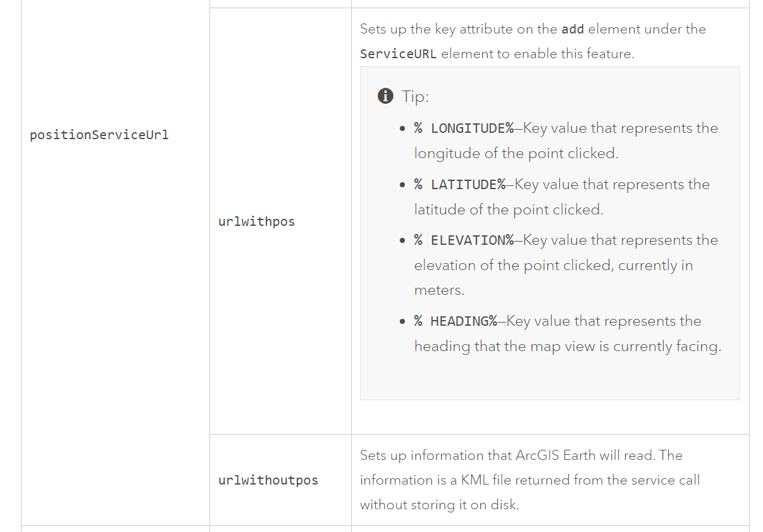Click the urlwithoutpos key name
Screen dimensions: 763x532
click(x=268, y=480)
